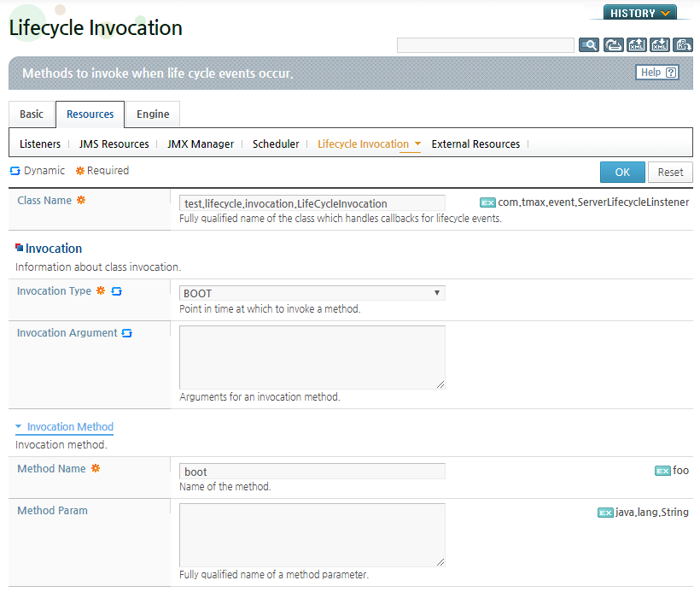Switch to the Basic tab

[32, 114]
